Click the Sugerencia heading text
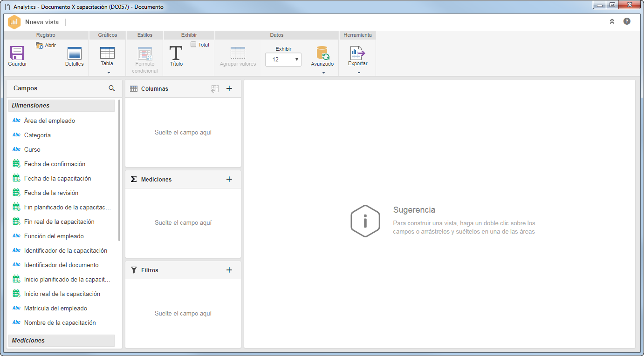 tap(414, 210)
